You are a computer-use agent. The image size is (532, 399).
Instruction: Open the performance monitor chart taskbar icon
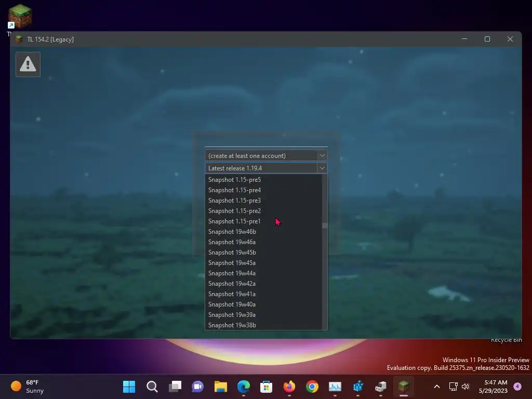point(335,387)
